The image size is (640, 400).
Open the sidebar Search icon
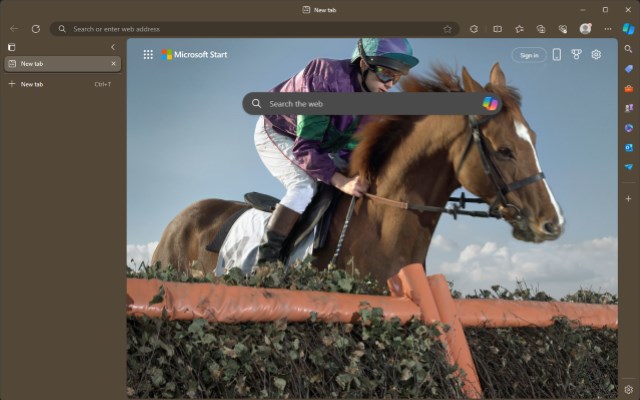pos(629,49)
